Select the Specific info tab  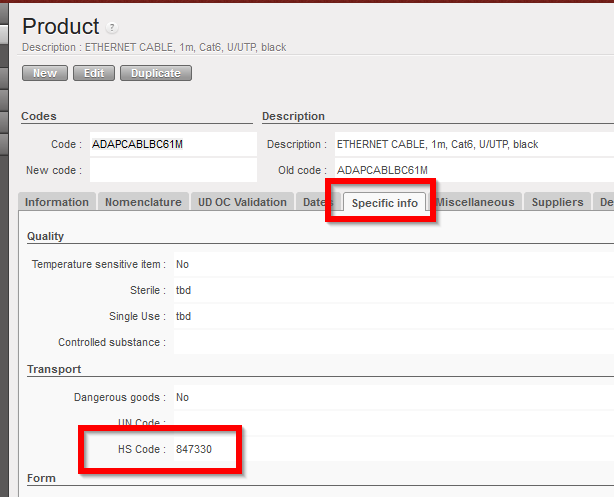[385, 203]
